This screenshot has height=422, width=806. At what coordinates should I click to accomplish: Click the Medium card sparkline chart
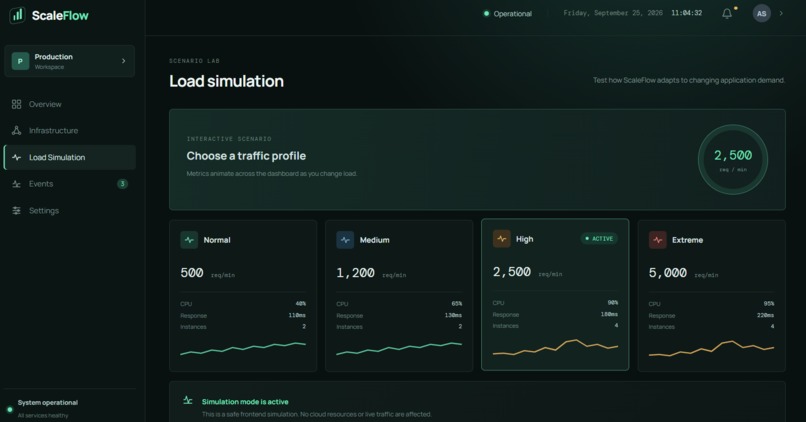[399, 348]
